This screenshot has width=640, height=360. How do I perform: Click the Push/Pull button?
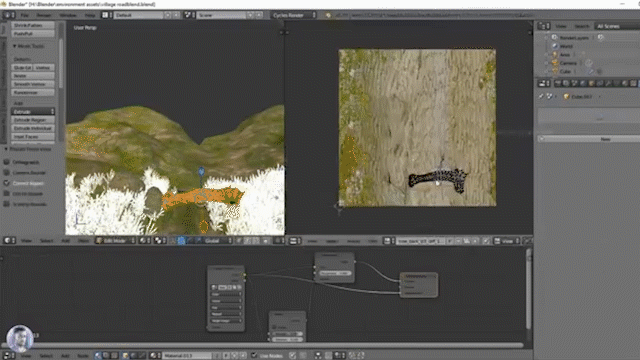33,34
